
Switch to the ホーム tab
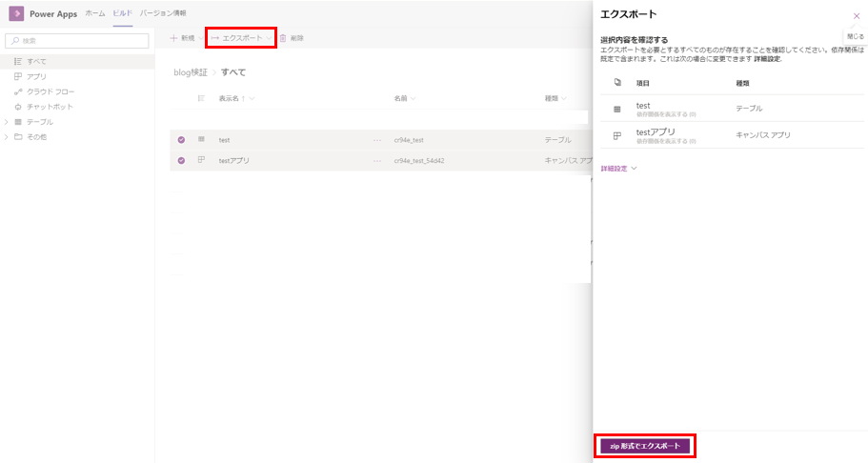coord(95,13)
